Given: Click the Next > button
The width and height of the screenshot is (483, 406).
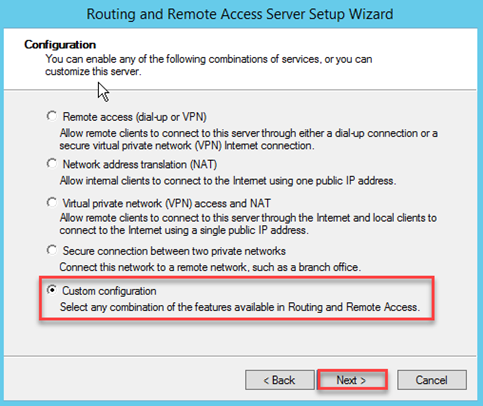Looking at the screenshot, I should pos(352,380).
